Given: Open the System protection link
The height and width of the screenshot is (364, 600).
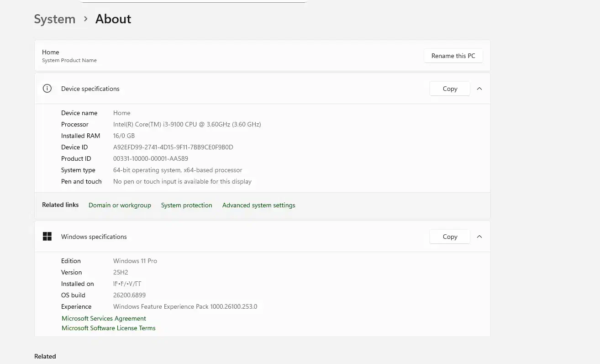Looking at the screenshot, I should tap(186, 205).
